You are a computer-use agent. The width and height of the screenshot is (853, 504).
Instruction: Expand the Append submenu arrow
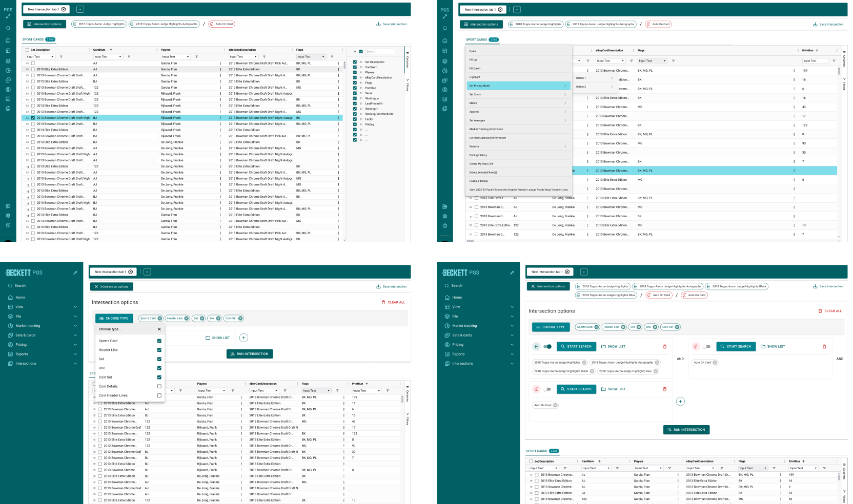(565, 112)
